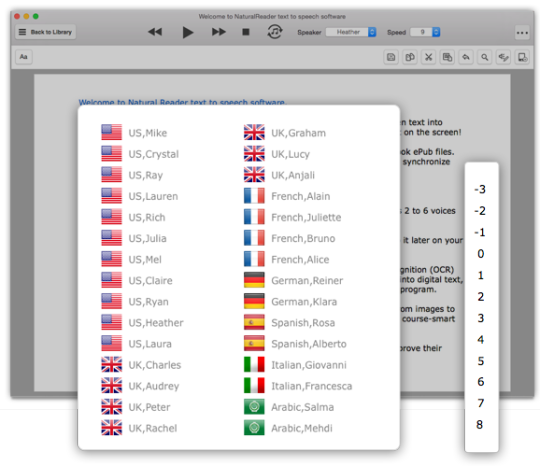Select UK,Audrey voice

pyautogui.click(x=141, y=386)
